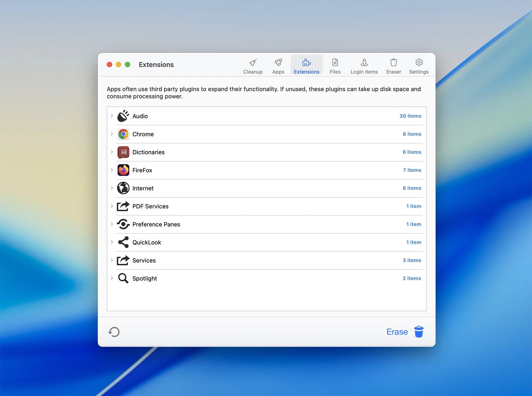The image size is (532, 396).
Task: Click the refresh arrow icon
Action: coord(114,332)
